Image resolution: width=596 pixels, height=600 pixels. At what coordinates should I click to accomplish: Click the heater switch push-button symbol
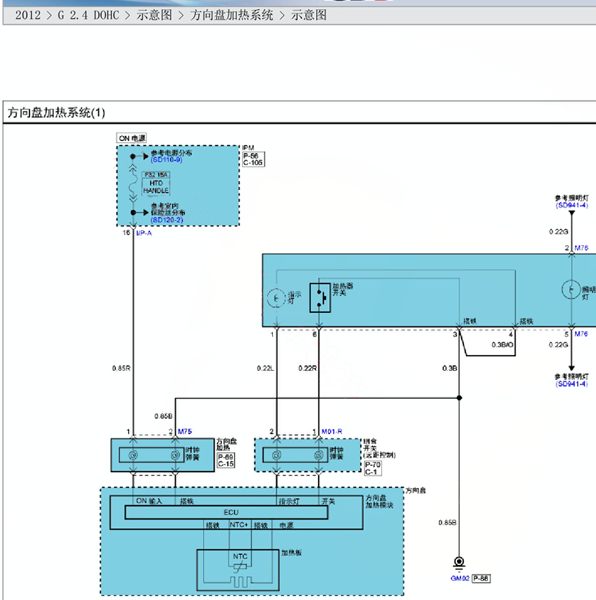pos(320,298)
